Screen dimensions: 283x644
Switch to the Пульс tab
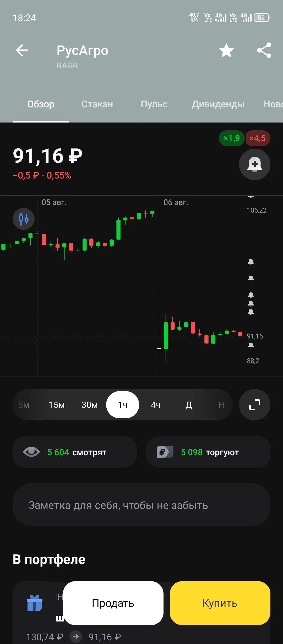coord(154,104)
